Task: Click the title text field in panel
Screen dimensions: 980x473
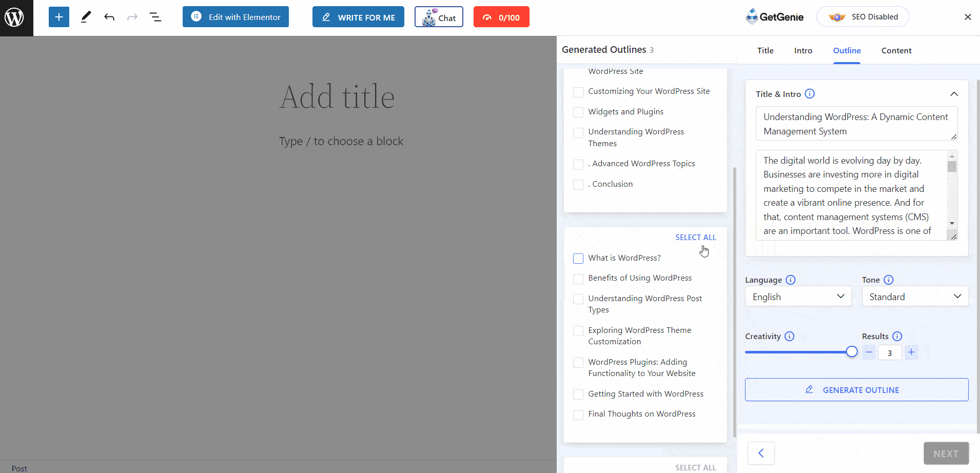Action: click(x=856, y=124)
